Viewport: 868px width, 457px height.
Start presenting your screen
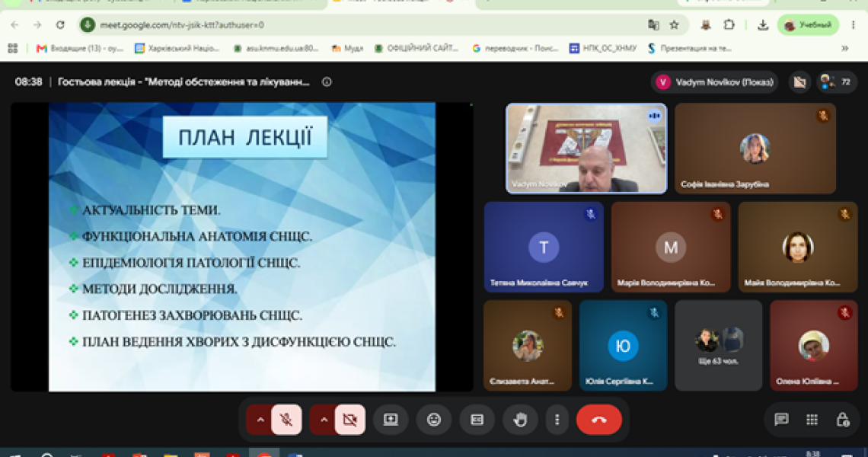391,420
